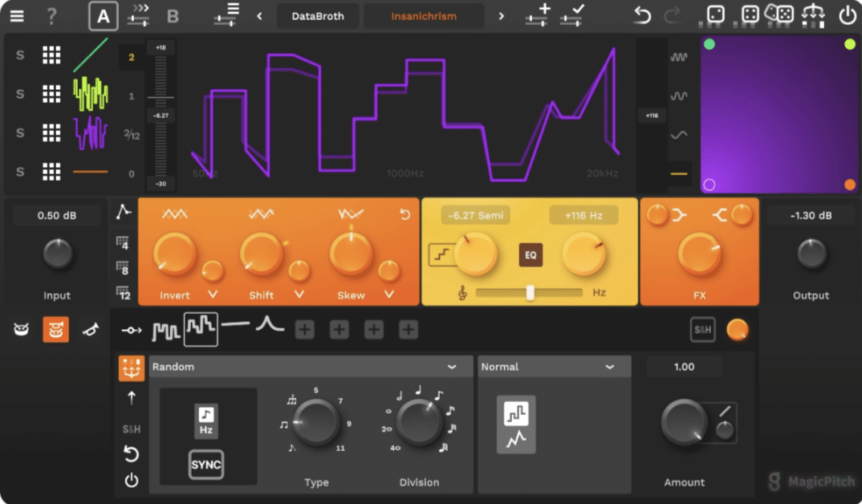Solo the orange line band
The image size is (862, 504).
tap(20, 172)
